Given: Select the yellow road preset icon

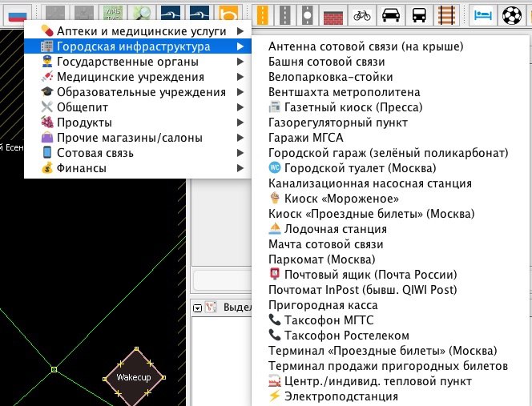Looking at the screenshot, I should coord(262,14).
